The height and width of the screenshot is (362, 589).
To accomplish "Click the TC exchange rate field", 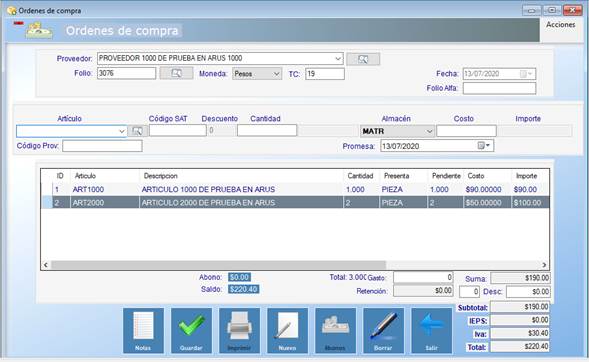I will coord(325,74).
